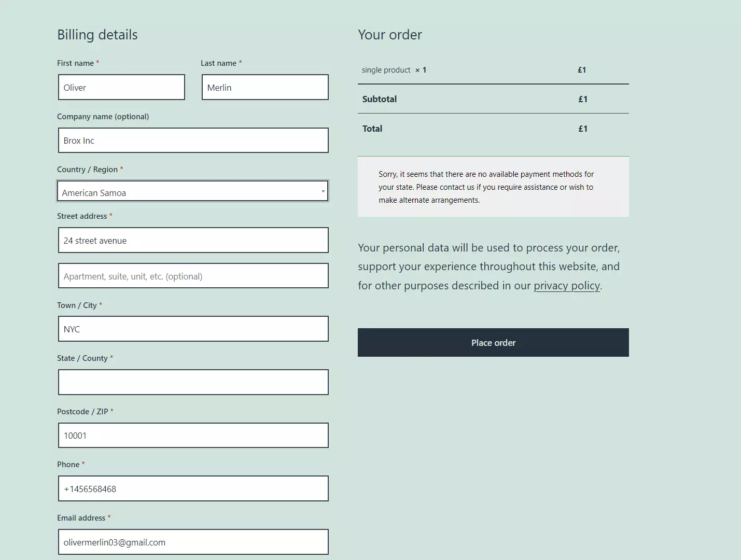Click the Company name (optional) label
741x560 pixels.
pyautogui.click(x=103, y=117)
